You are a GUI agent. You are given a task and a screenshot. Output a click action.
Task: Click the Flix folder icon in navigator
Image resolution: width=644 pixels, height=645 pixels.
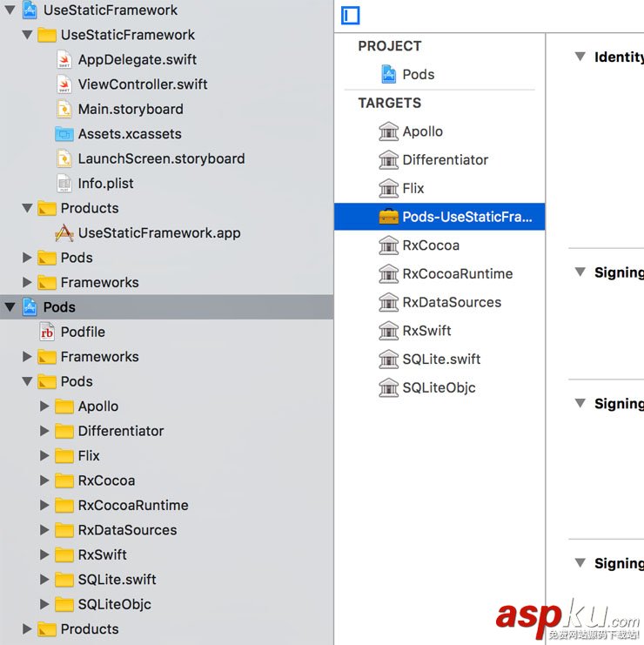click(x=64, y=456)
